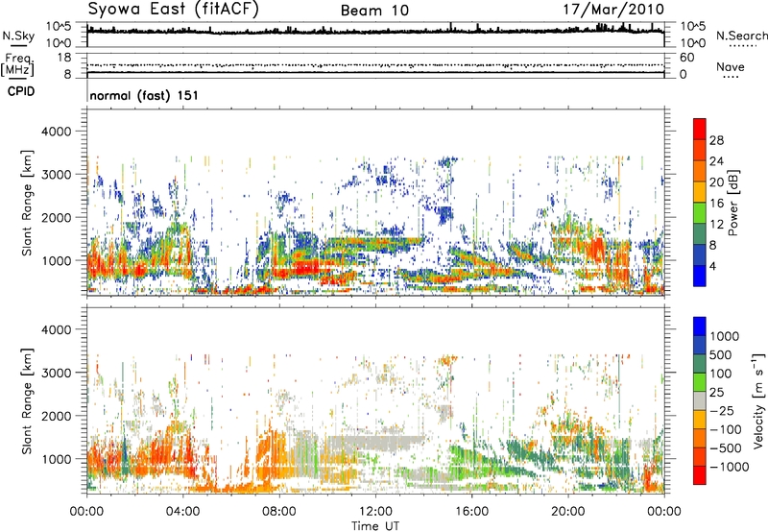Viewport: 768px width, 532px height.
Task: Click the '60' Nave axis value
Action: (x=686, y=58)
